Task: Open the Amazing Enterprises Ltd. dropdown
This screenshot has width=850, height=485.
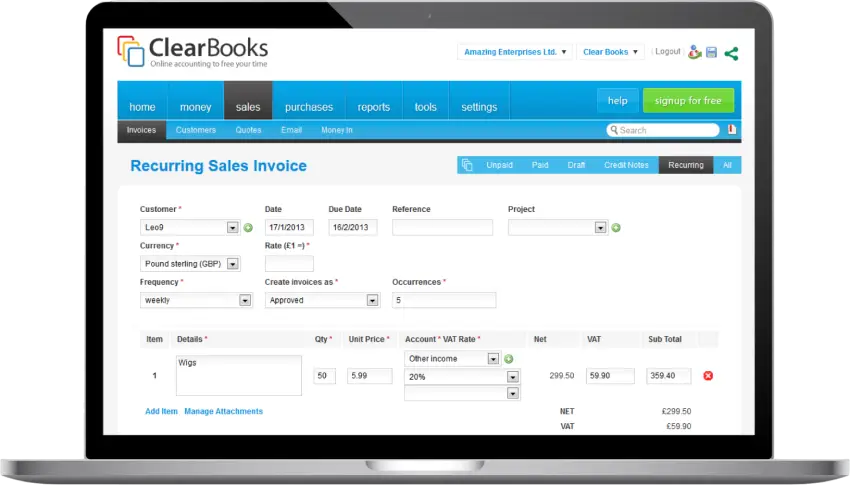Action: click(x=515, y=52)
